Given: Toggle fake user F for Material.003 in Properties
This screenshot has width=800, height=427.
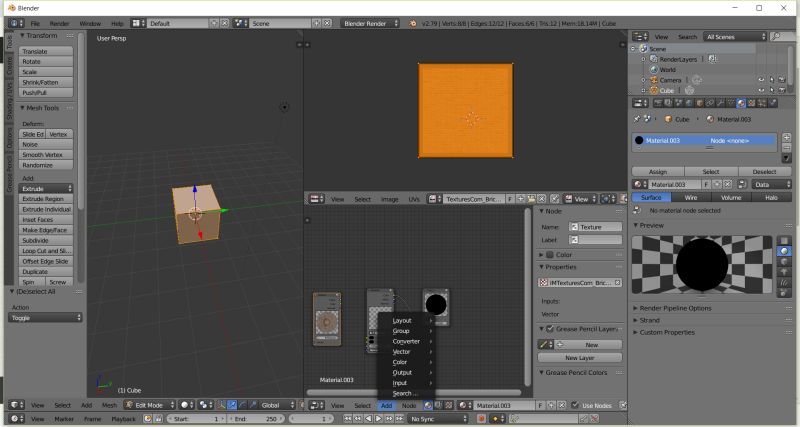Looking at the screenshot, I should 706,185.
